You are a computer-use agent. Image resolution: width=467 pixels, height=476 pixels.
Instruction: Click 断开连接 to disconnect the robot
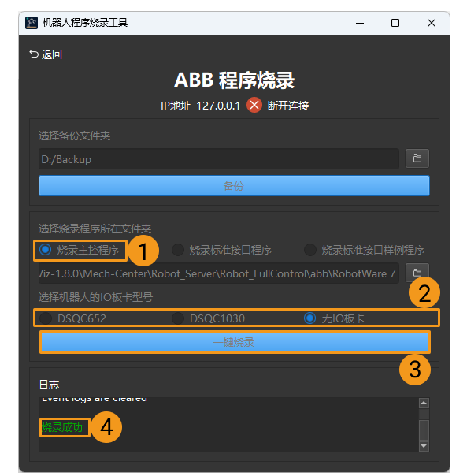point(288,106)
